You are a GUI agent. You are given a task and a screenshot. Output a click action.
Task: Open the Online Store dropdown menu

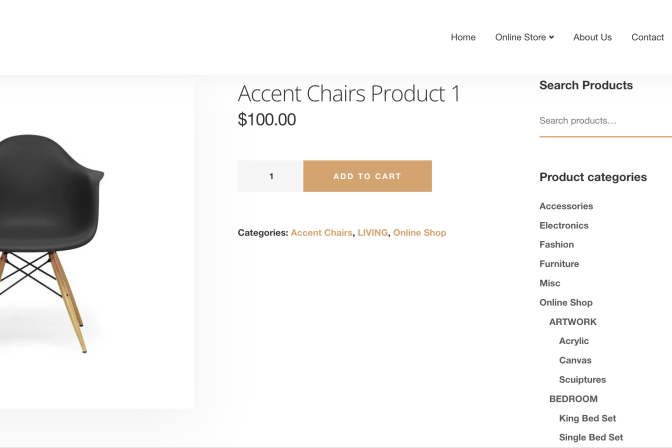tap(524, 37)
